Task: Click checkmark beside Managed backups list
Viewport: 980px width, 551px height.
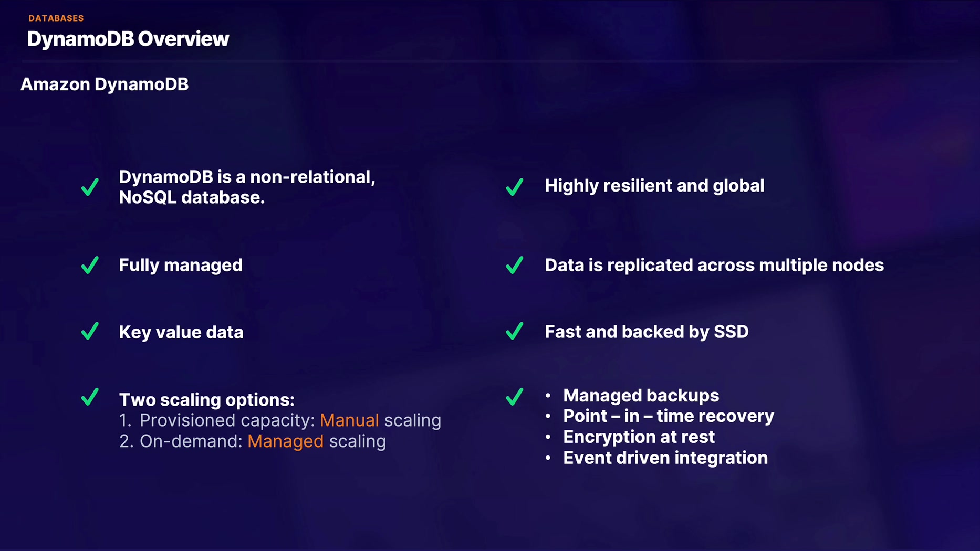Action: click(514, 397)
